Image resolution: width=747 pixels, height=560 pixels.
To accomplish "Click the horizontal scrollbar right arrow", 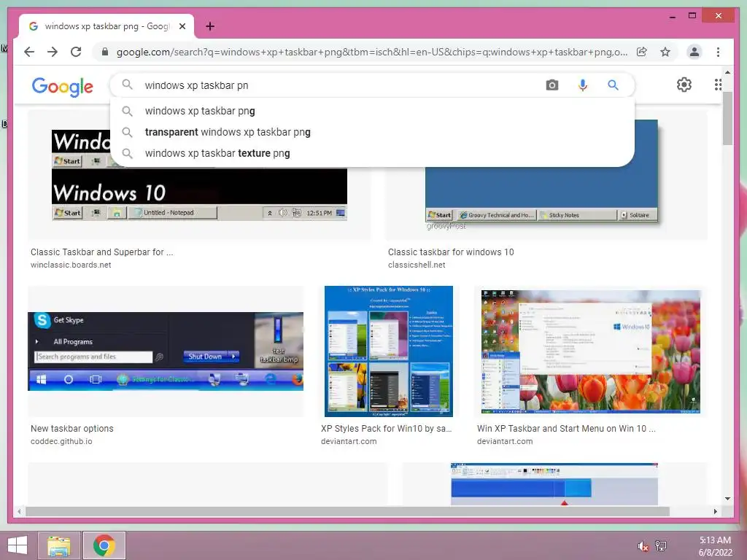I will click(715, 511).
